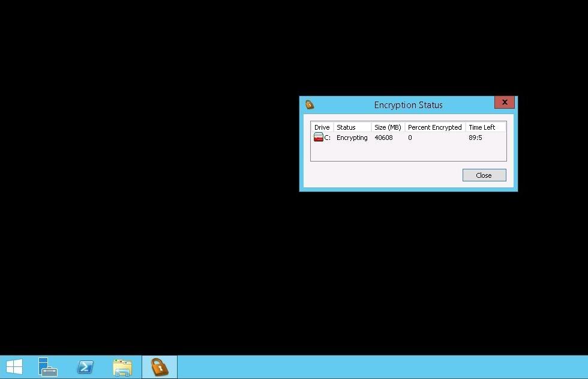Close the Encryption Status window with X
588x379 pixels.
click(505, 102)
